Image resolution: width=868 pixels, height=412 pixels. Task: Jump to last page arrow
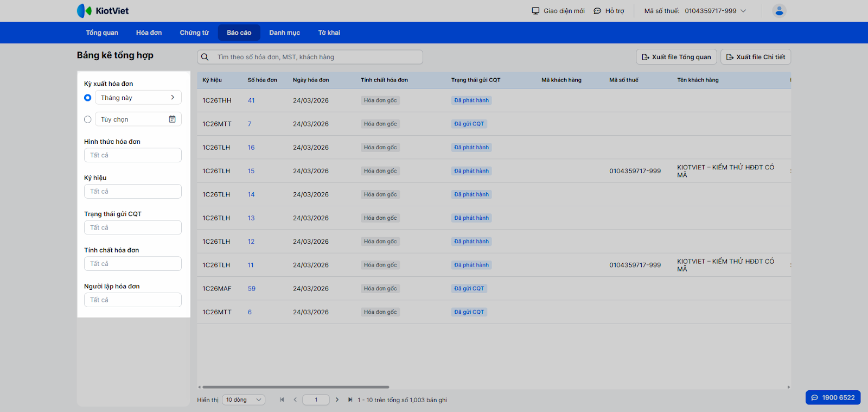click(350, 400)
